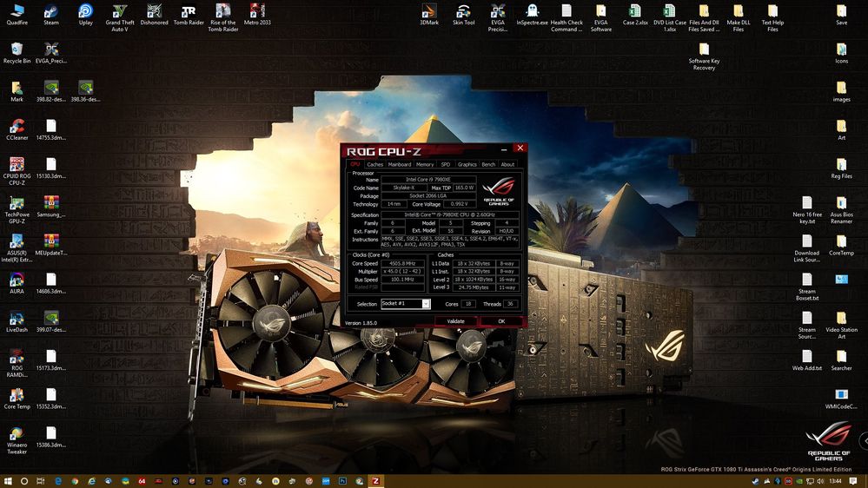Click the Core Speed 4505.8 MHz value
This screenshot has width=868, height=488.
point(403,263)
